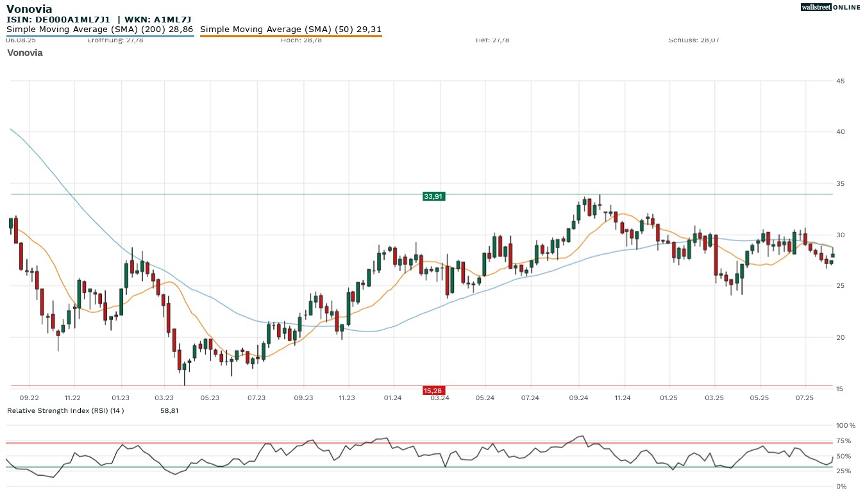Click the 01.25 x-axis label
Viewport: 865px width, 504px height.
pos(669,398)
